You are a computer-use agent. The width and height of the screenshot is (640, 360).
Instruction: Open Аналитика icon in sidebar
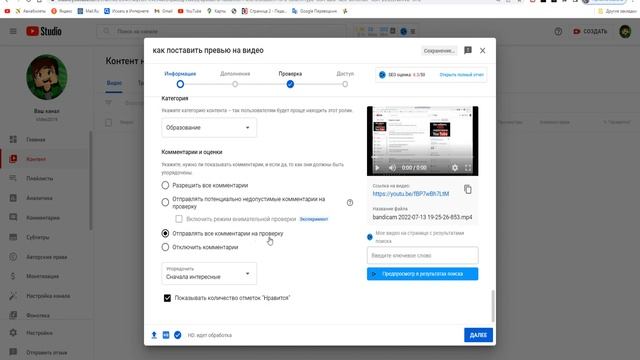point(13,198)
